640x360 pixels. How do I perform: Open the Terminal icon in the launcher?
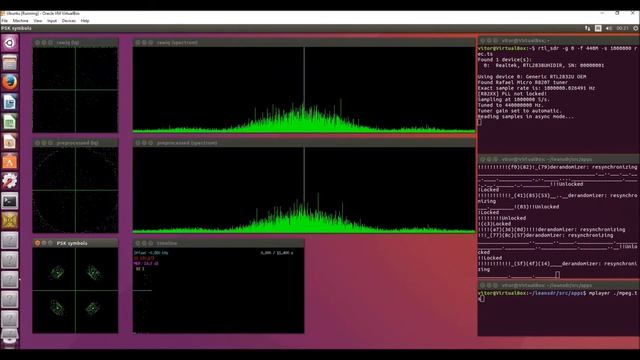click(9, 200)
